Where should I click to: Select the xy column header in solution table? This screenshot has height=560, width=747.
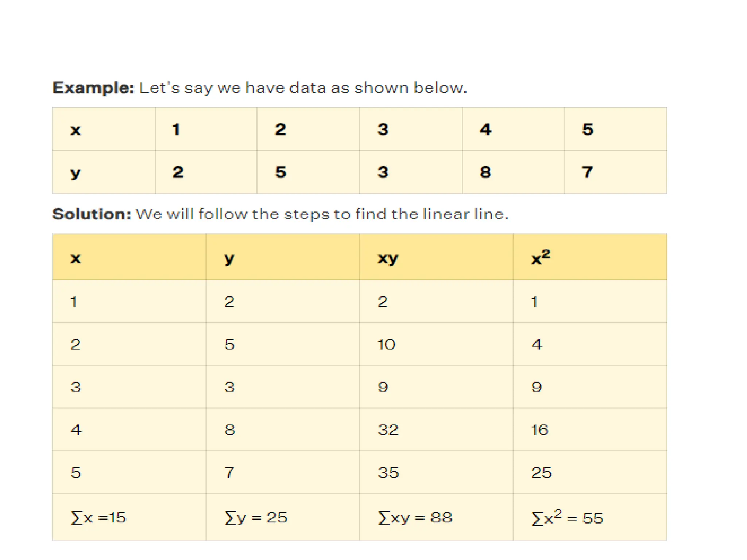[388, 258]
